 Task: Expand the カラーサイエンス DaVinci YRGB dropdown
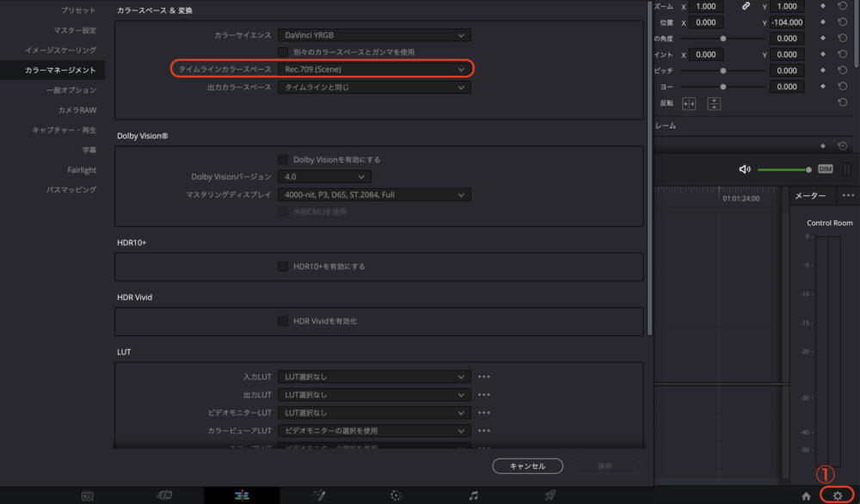pyautogui.click(x=373, y=35)
